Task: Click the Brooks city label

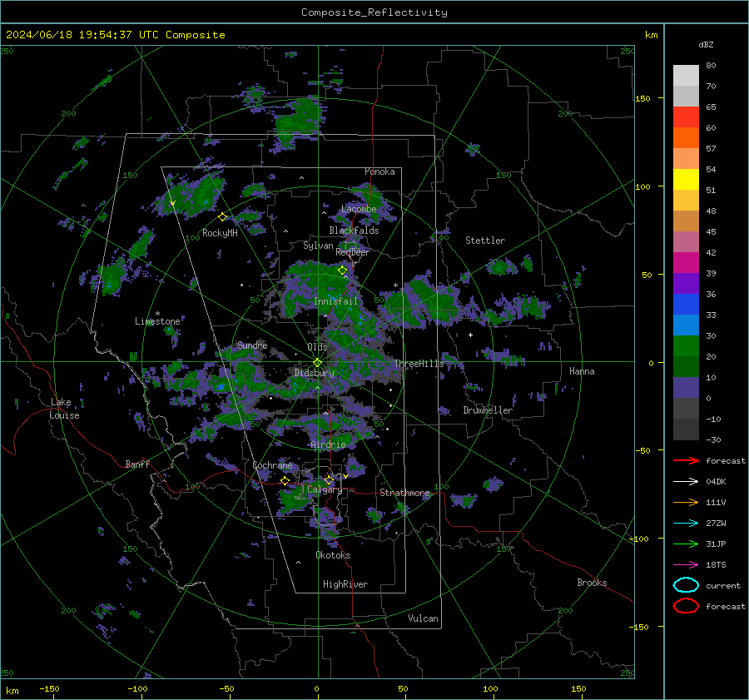Action: (592, 583)
